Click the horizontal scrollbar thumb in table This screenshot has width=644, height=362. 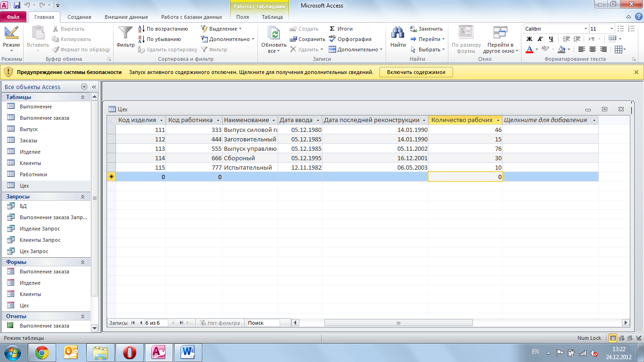click(398, 323)
